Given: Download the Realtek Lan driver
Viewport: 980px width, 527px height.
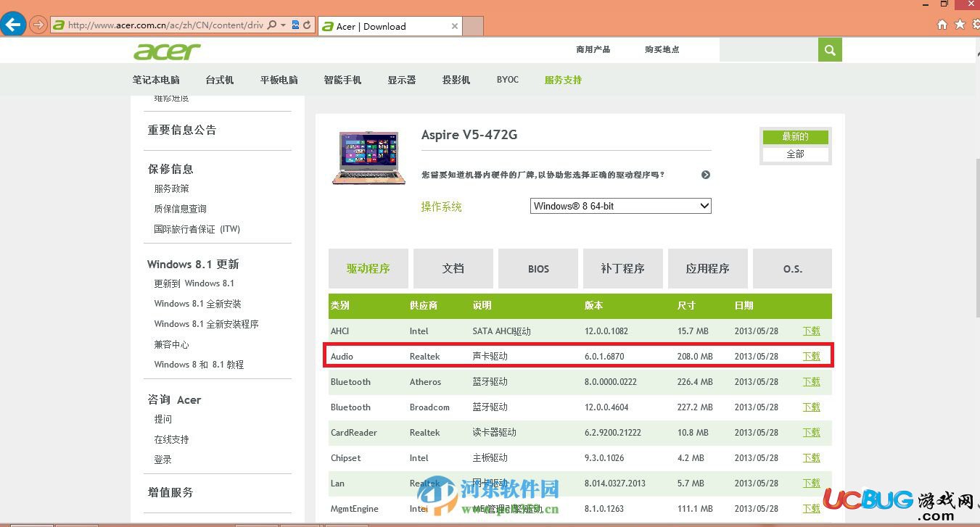Looking at the screenshot, I should point(811,484).
